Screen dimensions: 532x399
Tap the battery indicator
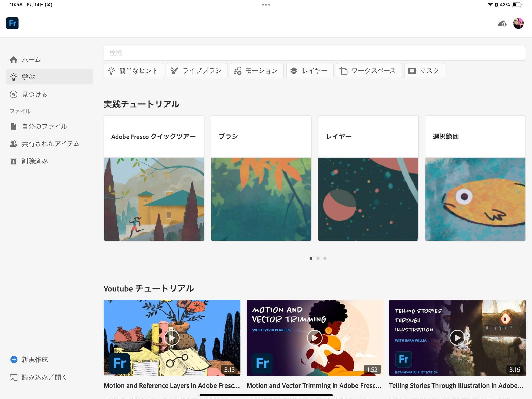tap(517, 5)
